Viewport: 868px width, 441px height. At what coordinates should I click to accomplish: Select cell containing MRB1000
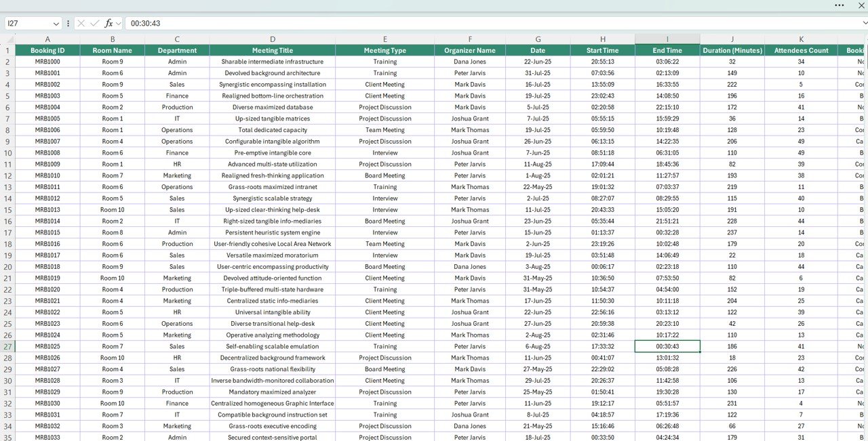pyautogui.click(x=47, y=61)
